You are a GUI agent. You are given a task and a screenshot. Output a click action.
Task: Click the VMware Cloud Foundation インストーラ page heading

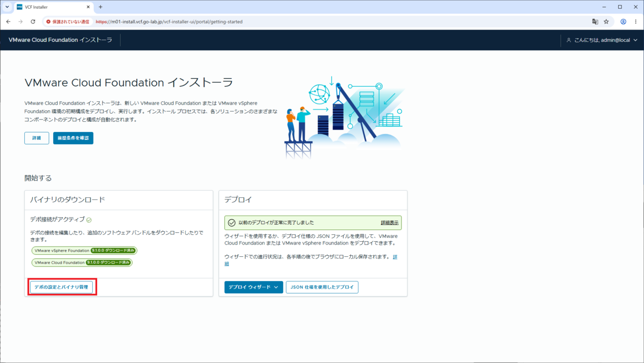click(x=129, y=83)
